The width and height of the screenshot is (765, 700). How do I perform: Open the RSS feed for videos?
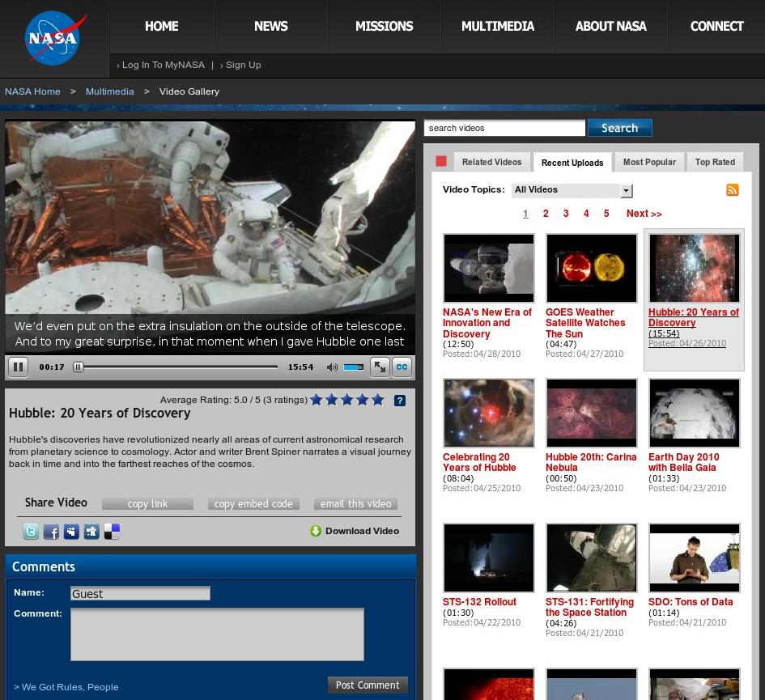732,190
